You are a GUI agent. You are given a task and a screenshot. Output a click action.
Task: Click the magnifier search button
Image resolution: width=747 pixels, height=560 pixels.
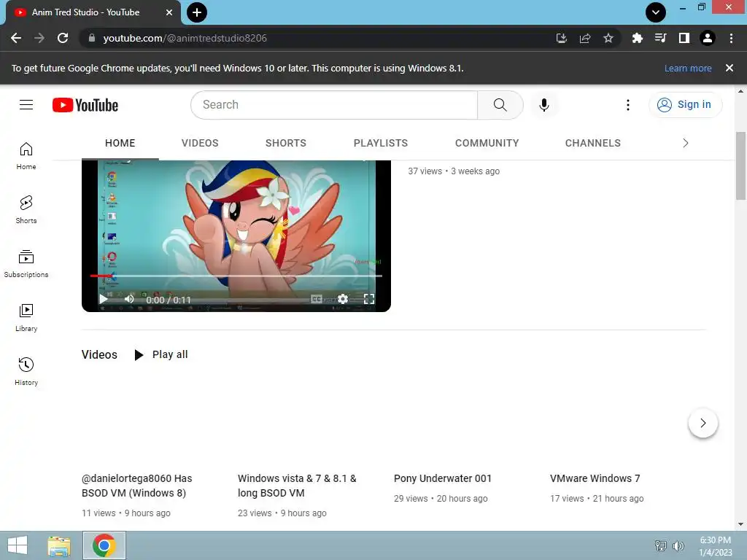click(x=500, y=105)
